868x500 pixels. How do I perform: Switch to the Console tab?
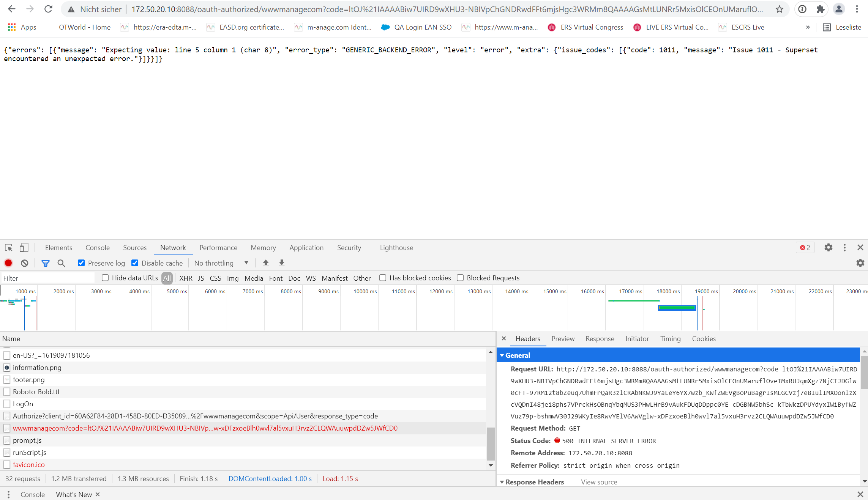97,247
